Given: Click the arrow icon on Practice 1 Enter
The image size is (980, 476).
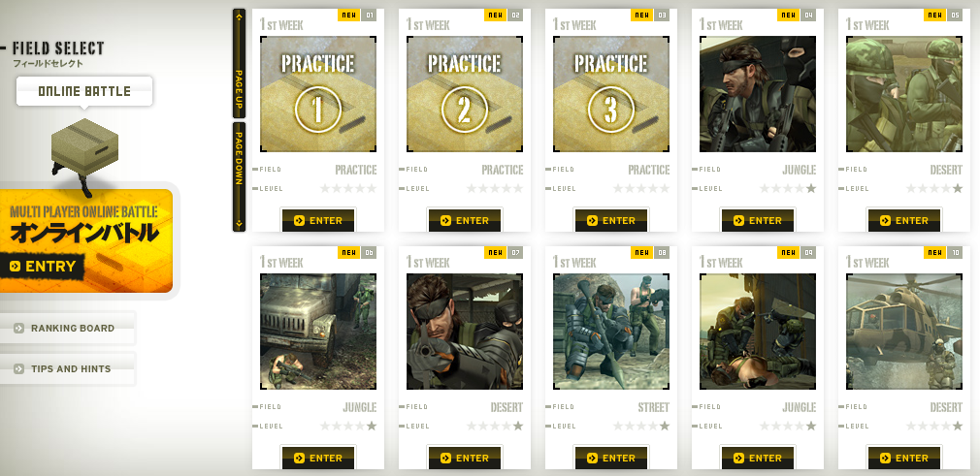Looking at the screenshot, I should [300, 220].
